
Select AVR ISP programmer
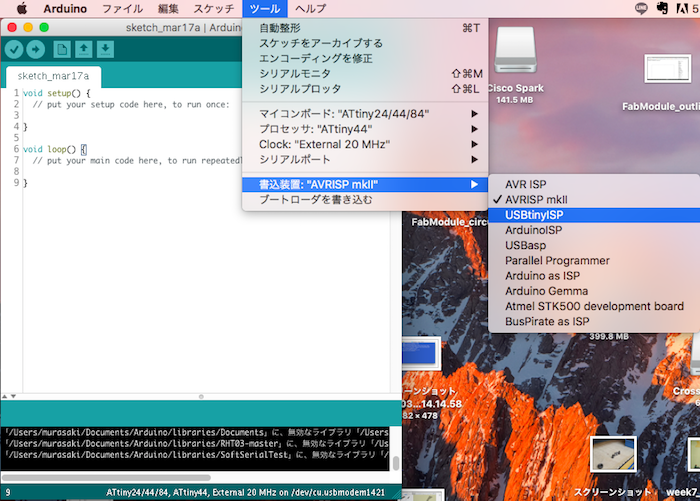pos(594,184)
